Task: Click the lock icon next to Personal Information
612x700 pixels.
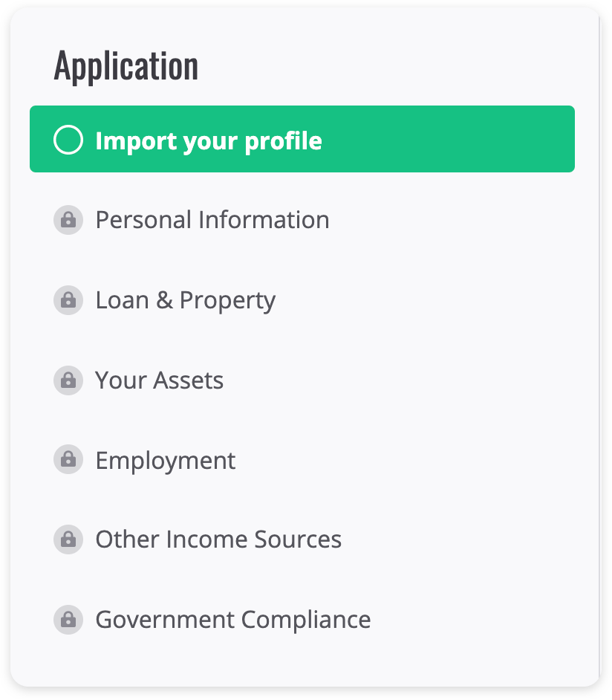Action: coord(68,220)
